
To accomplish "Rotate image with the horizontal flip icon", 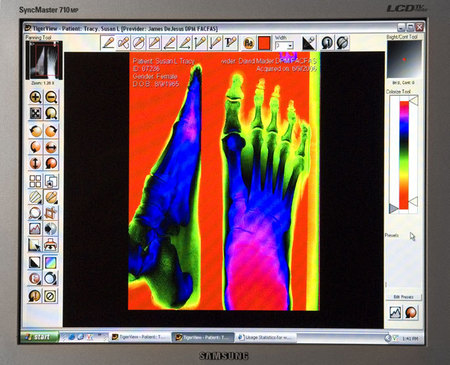I will [51, 147].
